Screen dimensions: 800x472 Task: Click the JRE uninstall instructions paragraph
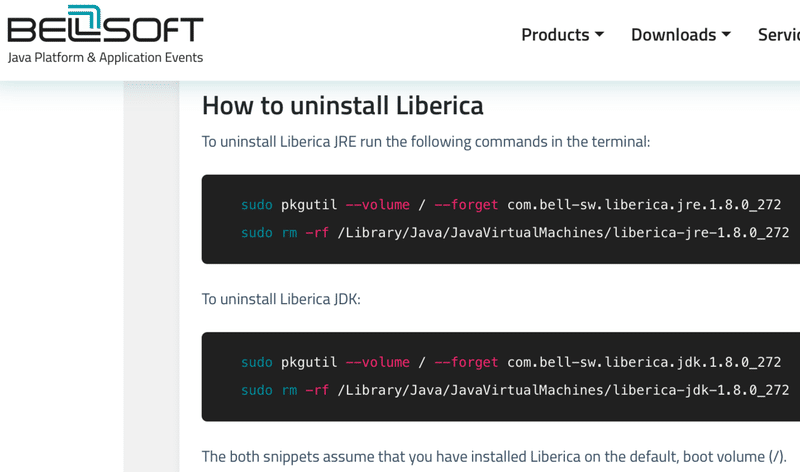coord(426,141)
